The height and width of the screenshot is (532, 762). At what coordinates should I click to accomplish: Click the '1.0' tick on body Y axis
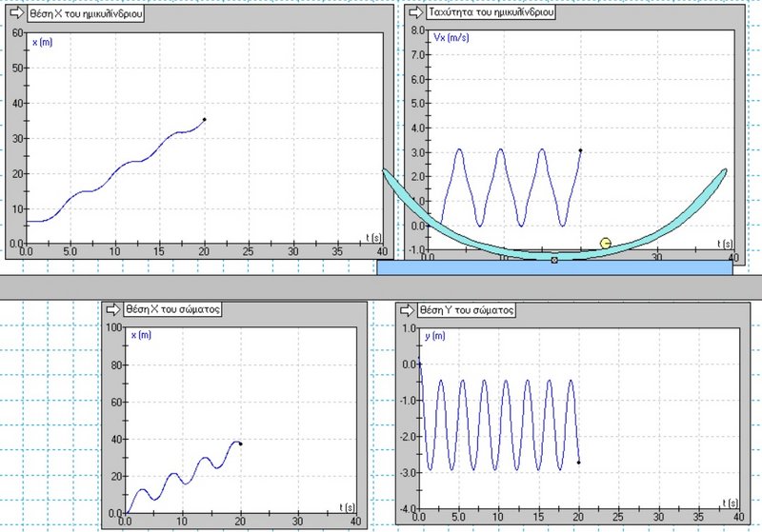pyautogui.click(x=411, y=328)
